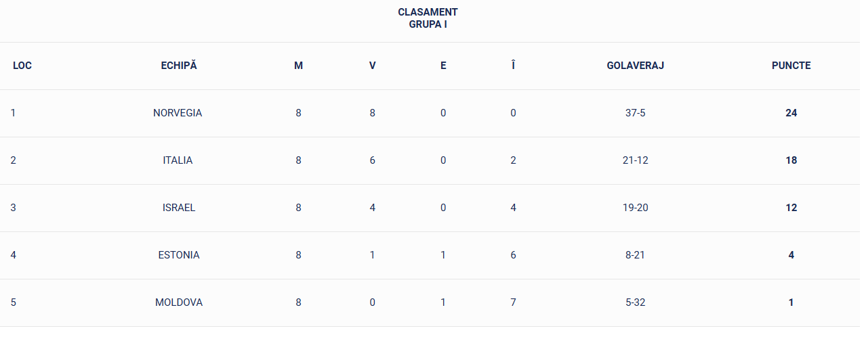Select Moldova's 5-32 goal average
Screen dimensions: 868x339
point(635,302)
